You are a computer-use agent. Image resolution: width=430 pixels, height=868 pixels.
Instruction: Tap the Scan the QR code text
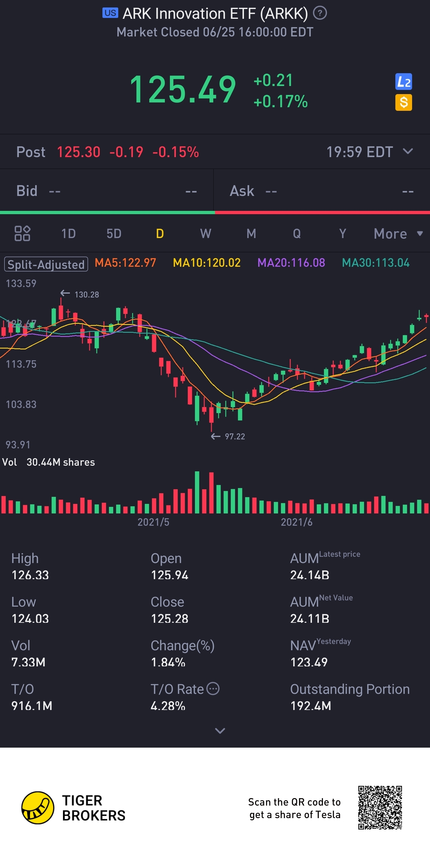(x=294, y=808)
